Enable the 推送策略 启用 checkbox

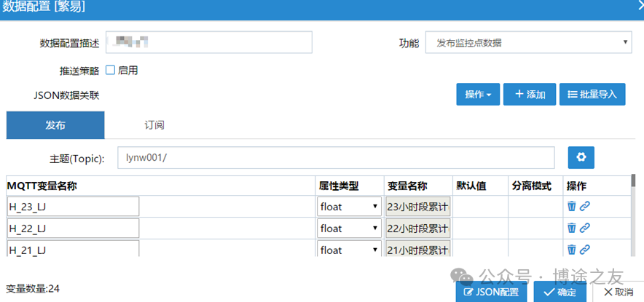[x=110, y=70]
